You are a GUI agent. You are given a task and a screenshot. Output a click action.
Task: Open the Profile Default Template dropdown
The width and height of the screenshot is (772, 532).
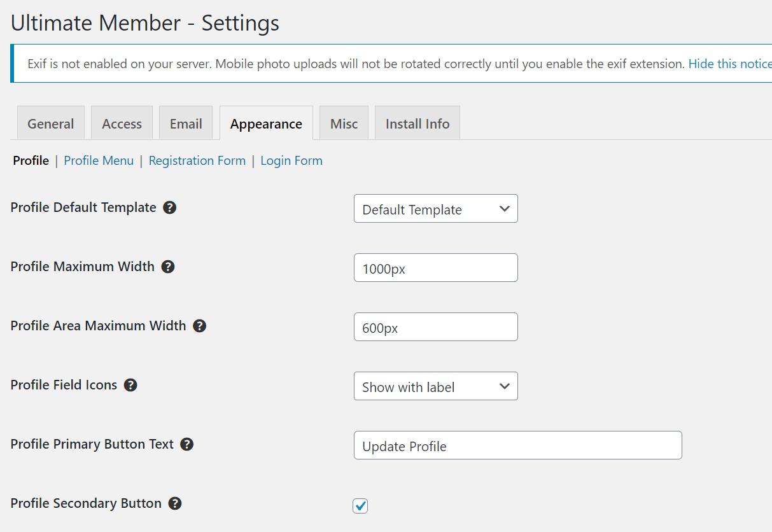click(x=435, y=208)
